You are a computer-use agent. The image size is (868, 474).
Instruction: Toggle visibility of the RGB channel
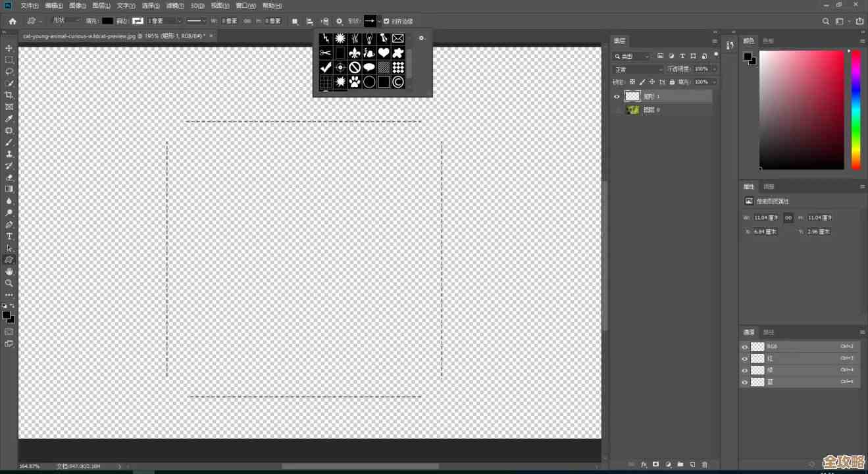[x=744, y=346]
